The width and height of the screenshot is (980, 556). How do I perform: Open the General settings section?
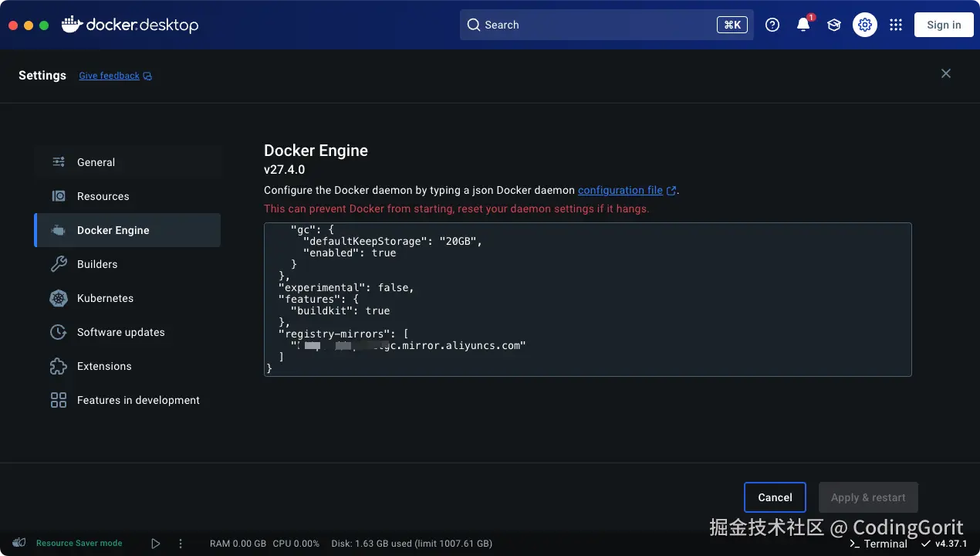pyautogui.click(x=127, y=162)
